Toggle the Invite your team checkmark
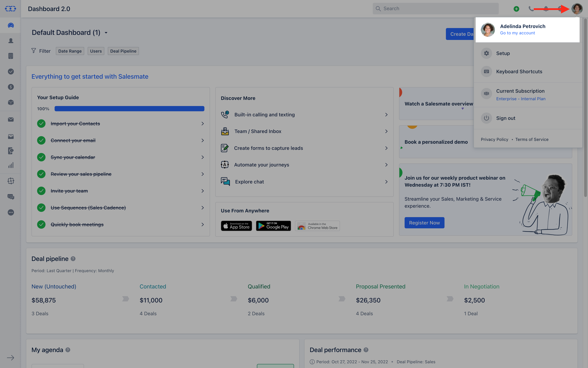Viewport: 588px width, 368px height. click(41, 191)
